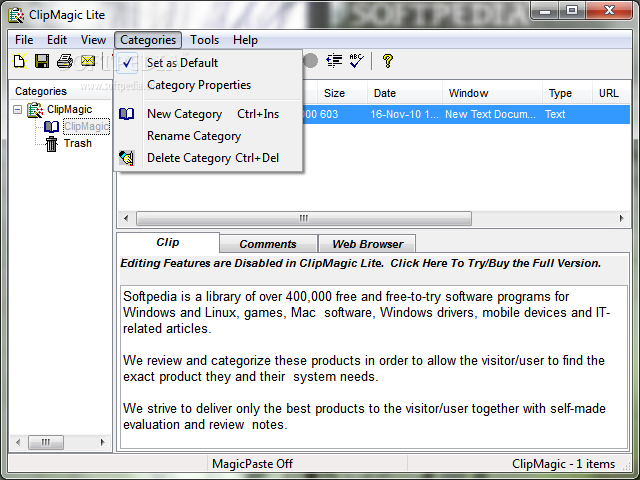Close the ClipMagic Lite window
The image size is (640, 480).
[x=609, y=10]
